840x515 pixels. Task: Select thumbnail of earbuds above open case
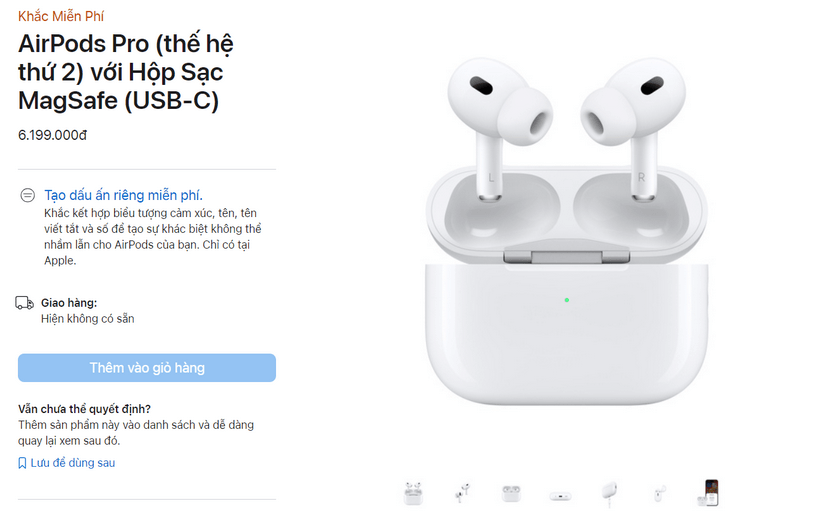pos(413,493)
